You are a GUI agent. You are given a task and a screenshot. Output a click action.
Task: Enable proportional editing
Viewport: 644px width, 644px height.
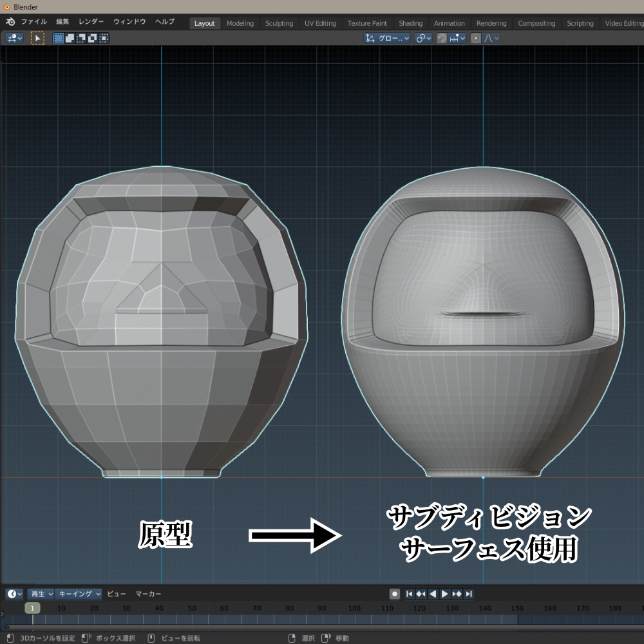[477, 38]
